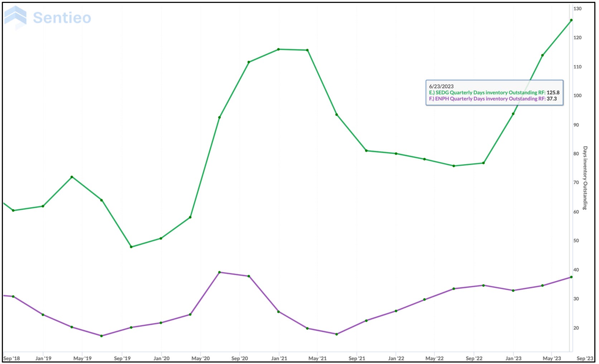This screenshot has width=599, height=364.
Task: Click the SEDG point above Jan '20
Action: pos(161,238)
